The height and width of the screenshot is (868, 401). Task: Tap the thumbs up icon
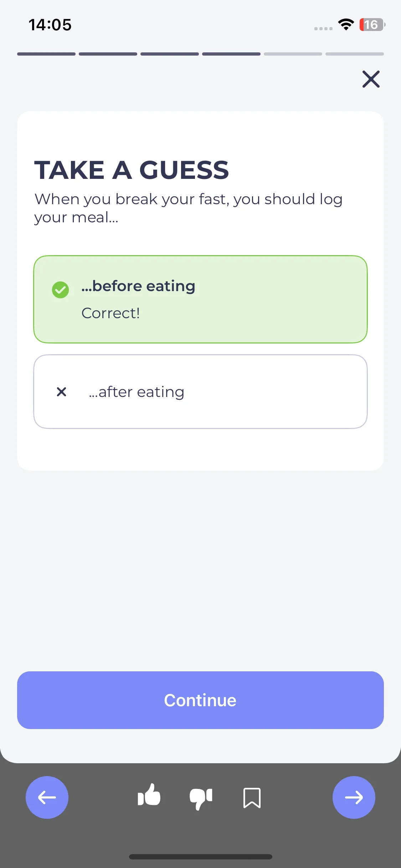pyautogui.click(x=149, y=795)
